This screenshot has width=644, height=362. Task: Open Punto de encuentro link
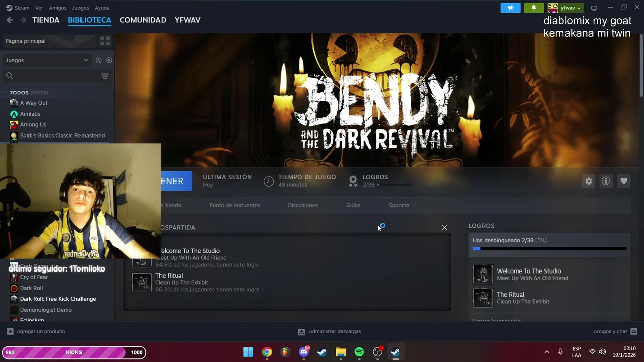[x=234, y=205]
